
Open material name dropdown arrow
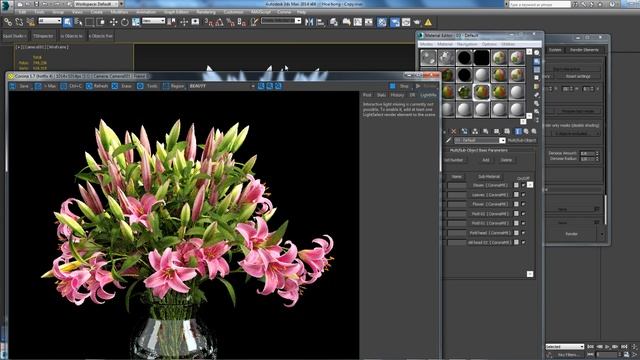[x=502, y=140]
